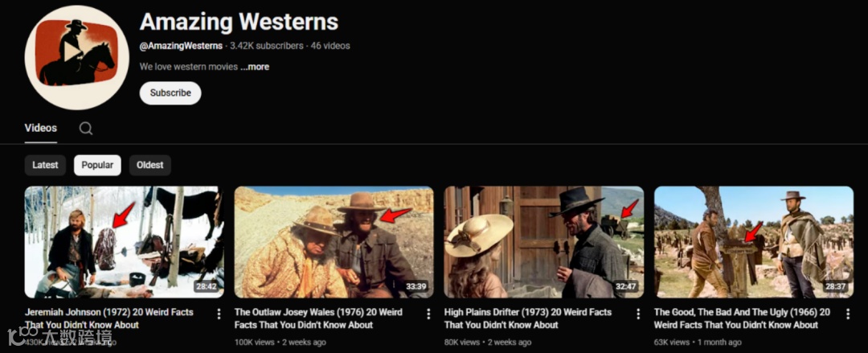Screen dimensions: 868x353
Task: Switch to the Videos tab
Action: pos(41,128)
